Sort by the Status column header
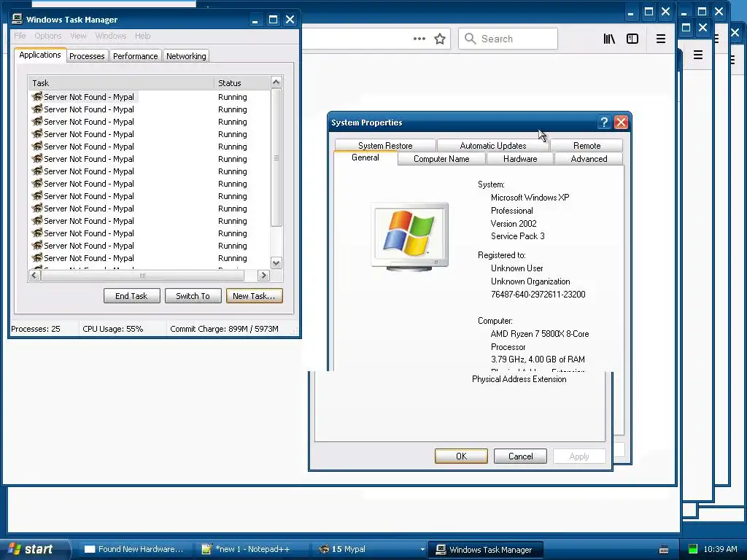Viewport: 747px width, 560px height. click(x=242, y=83)
